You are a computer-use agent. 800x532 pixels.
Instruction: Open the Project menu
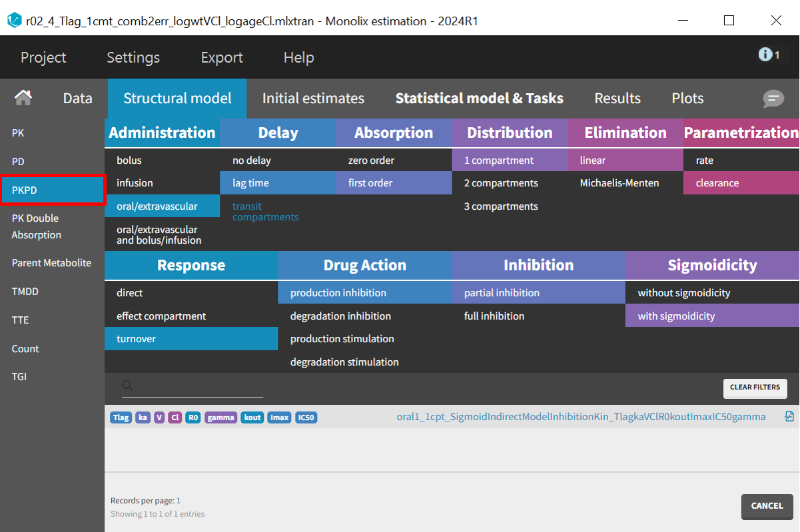[x=43, y=58]
